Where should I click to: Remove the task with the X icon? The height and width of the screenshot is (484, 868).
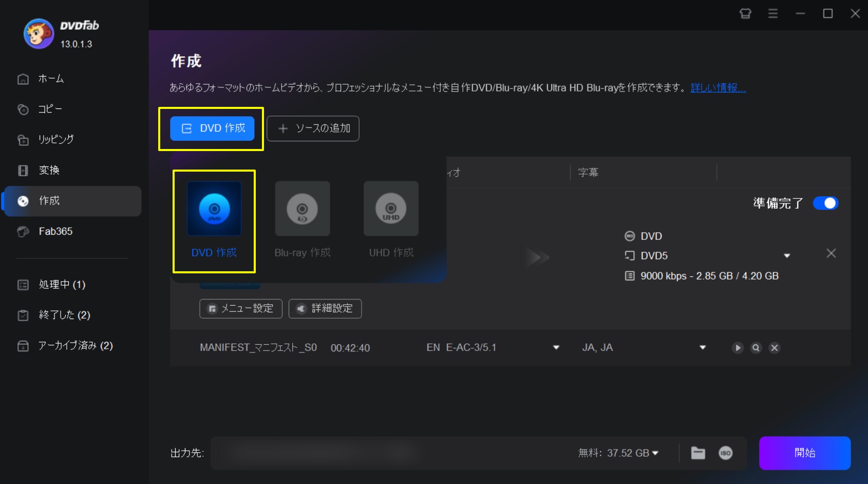[x=831, y=253]
